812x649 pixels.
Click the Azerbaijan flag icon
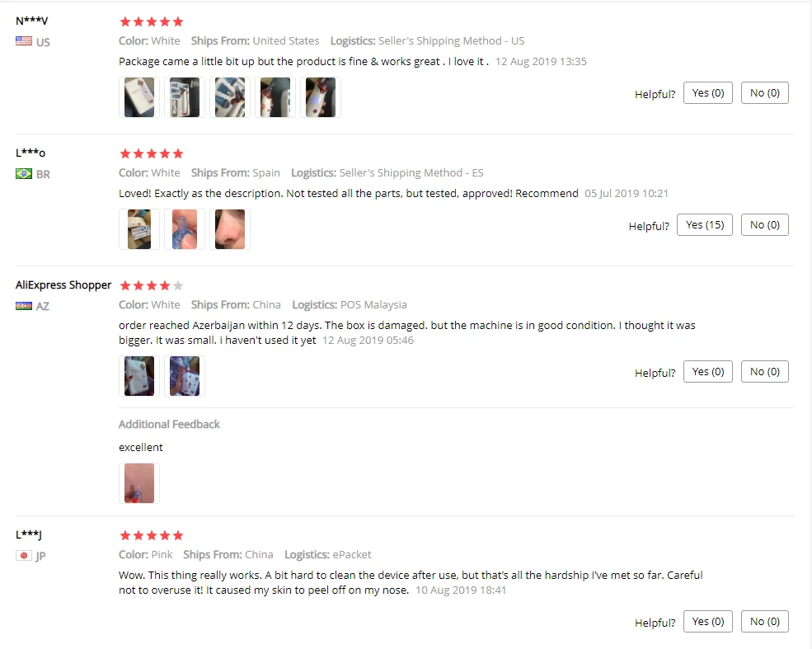point(24,306)
